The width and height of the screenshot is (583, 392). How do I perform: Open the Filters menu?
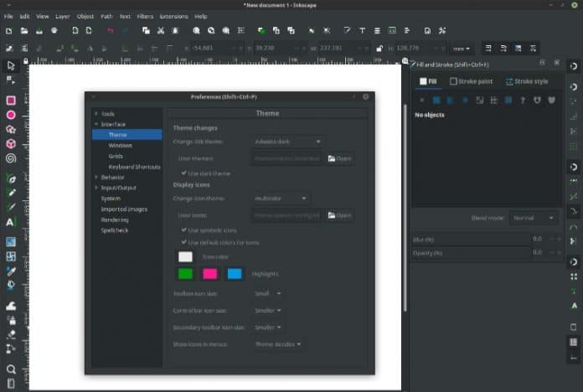[x=145, y=16]
